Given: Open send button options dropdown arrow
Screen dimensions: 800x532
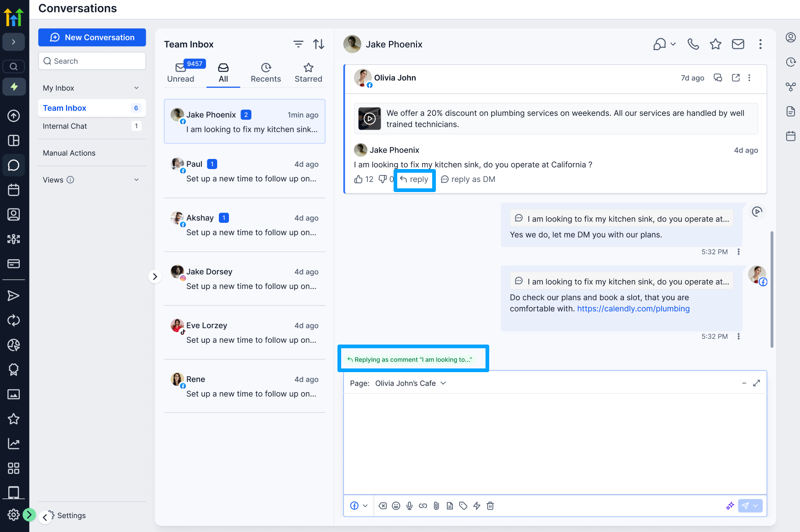Looking at the screenshot, I should [x=756, y=506].
